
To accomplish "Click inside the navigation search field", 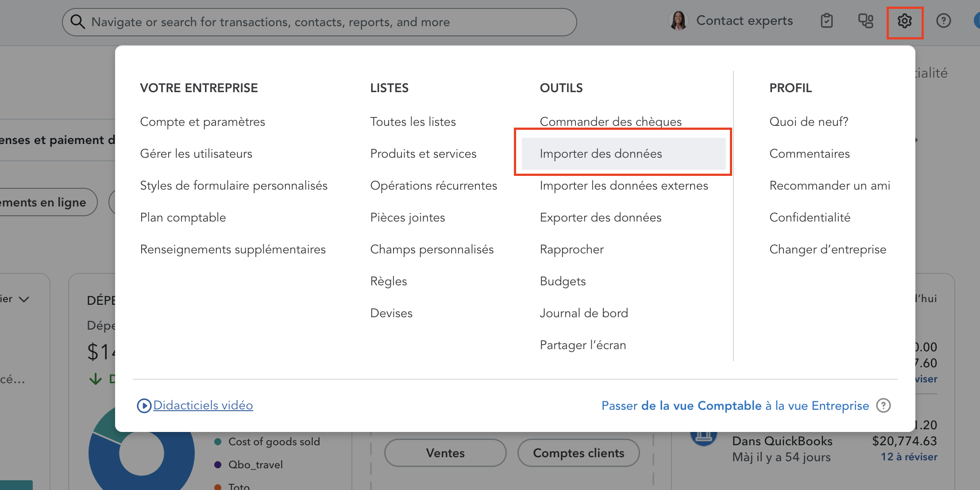I will tap(310, 22).
